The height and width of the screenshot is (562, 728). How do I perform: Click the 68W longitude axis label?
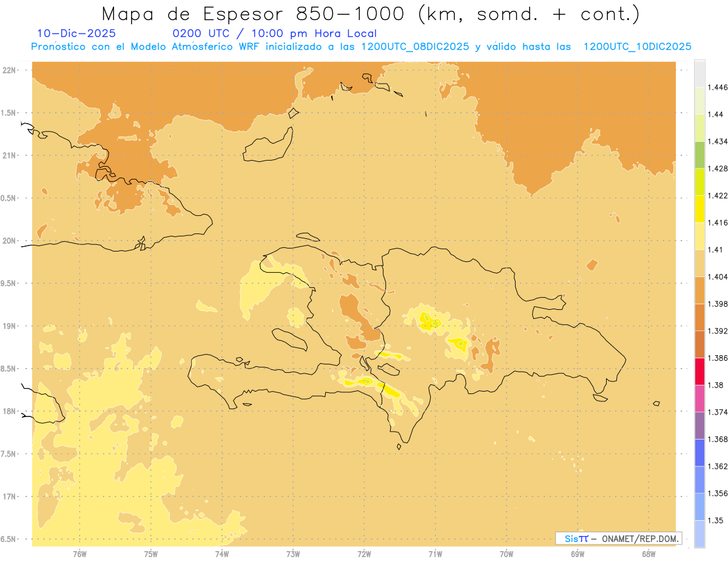649,554
